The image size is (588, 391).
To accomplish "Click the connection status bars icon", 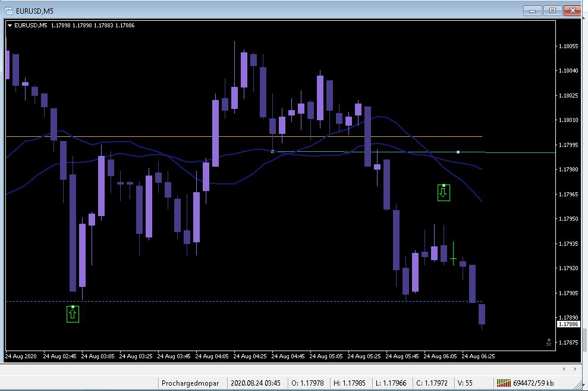I will click(504, 383).
